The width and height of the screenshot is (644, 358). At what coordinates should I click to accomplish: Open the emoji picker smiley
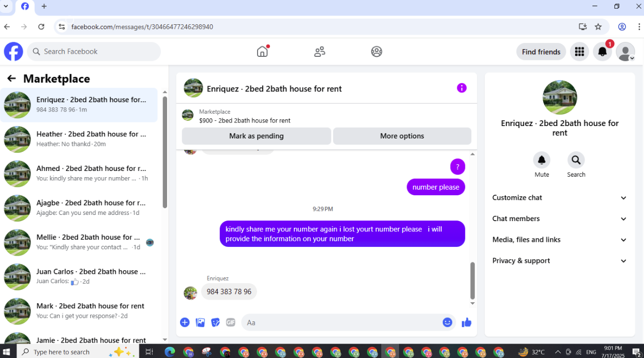click(447, 322)
